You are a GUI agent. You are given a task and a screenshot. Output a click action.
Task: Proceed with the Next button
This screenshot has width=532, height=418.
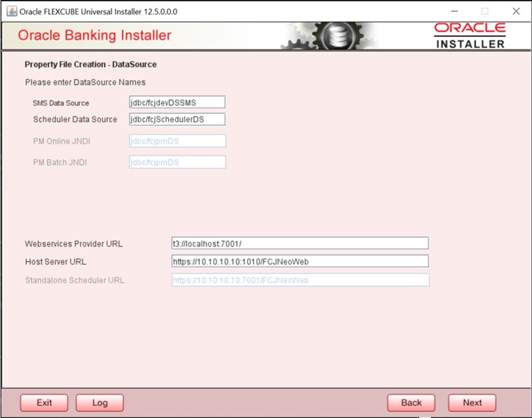472,403
